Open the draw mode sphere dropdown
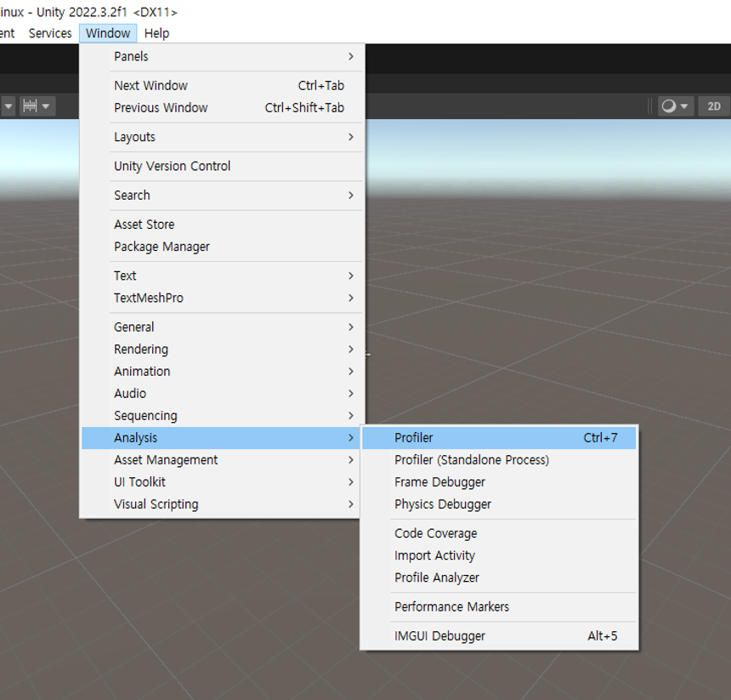The image size is (731, 700). [675, 106]
